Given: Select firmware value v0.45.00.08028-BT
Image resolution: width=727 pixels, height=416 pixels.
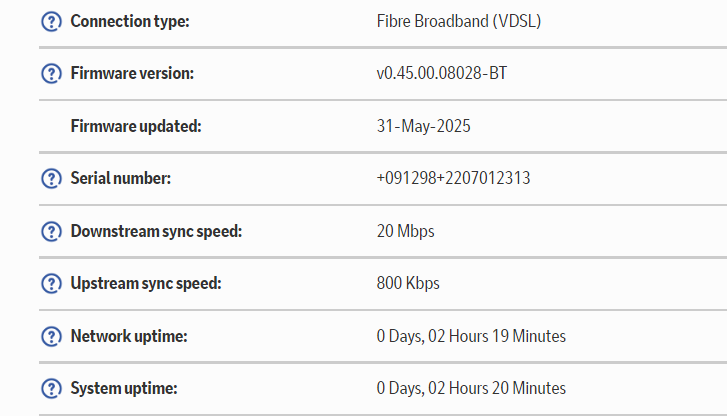Looking at the screenshot, I should (449, 73).
